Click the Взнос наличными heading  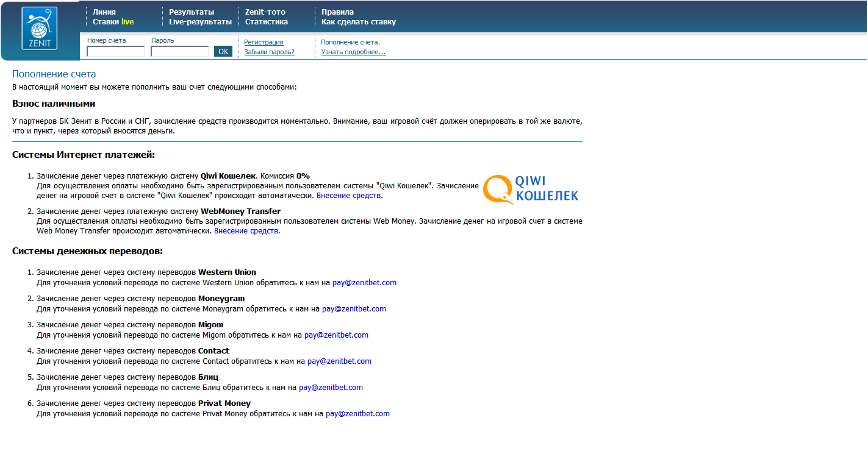point(54,104)
